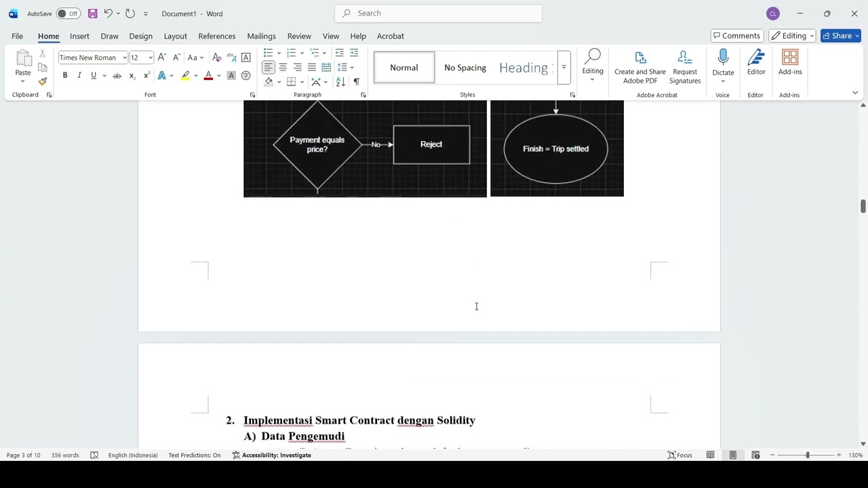Click the Dictate microphone icon
This screenshot has width=868, height=488.
click(723, 58)
